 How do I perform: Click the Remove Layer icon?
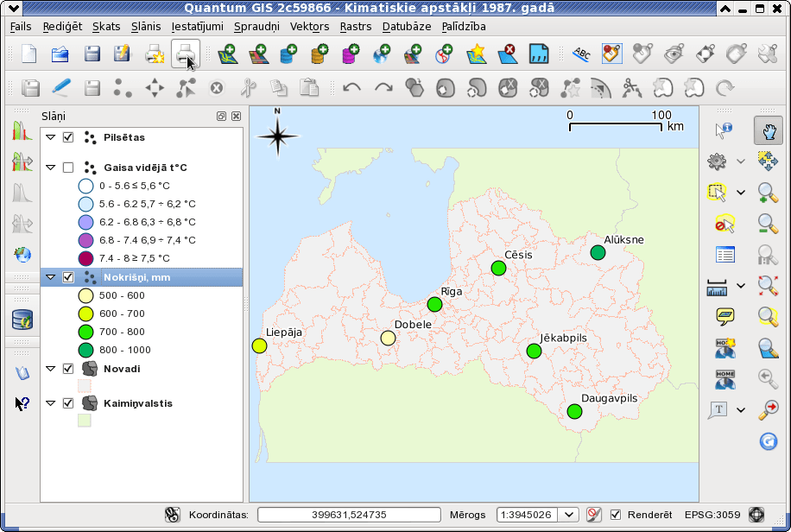507,54
